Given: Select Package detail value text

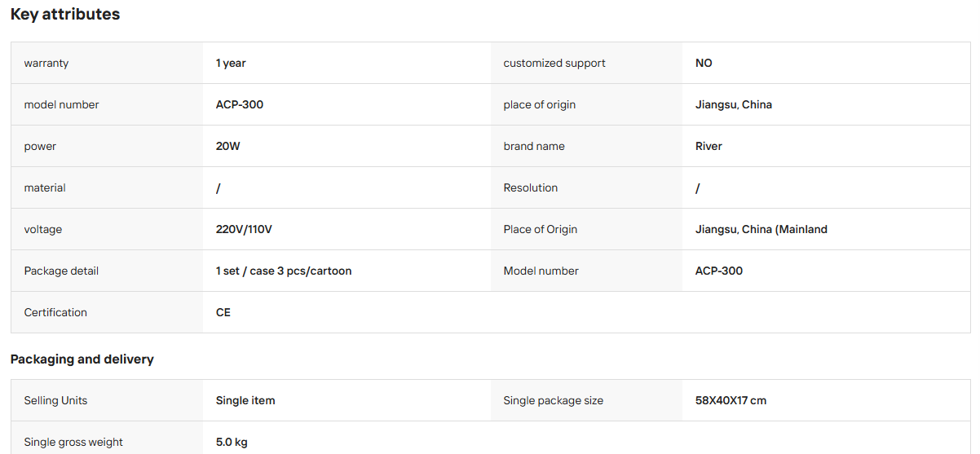Looking at the screenshot, I should [284, 271].
